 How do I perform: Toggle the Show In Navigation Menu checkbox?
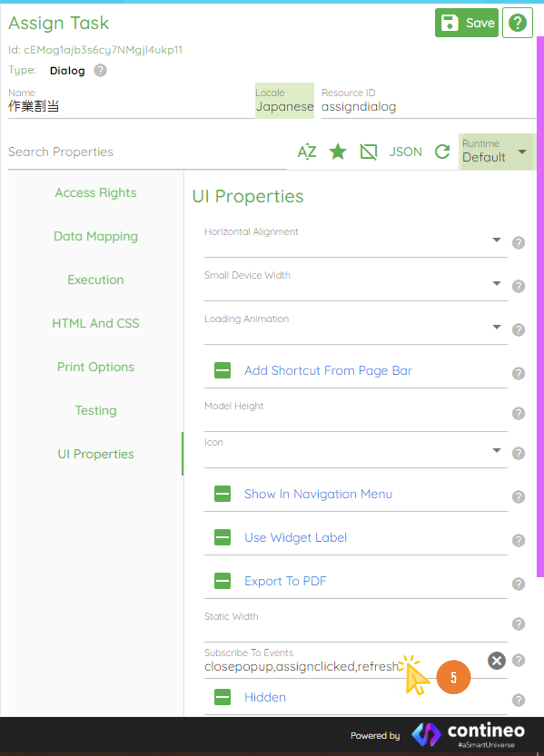click(x=222, y=494)
